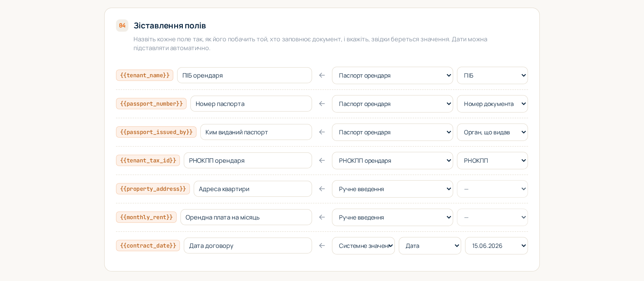The width and height of the screenshot is (644, 281).
Task: Open the "РНОКПП орендаря" source dropdown
Action: point(392,161)
